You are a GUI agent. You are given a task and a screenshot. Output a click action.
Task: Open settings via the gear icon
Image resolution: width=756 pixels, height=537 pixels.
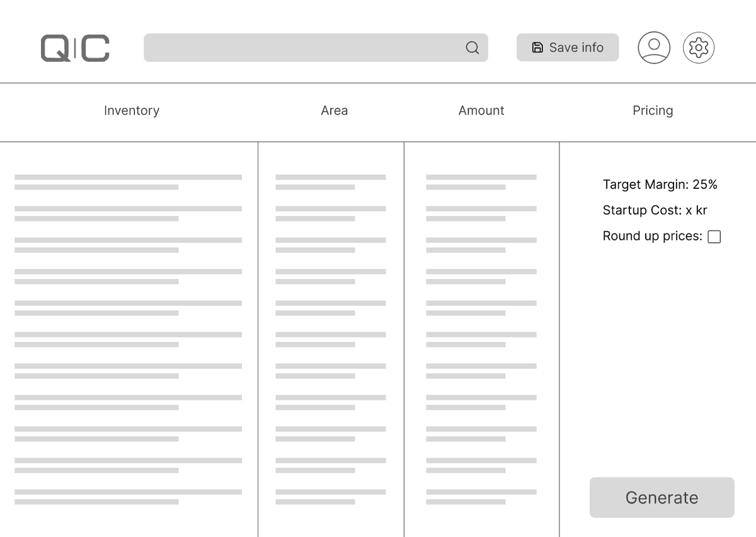click(x=699, y=48)
